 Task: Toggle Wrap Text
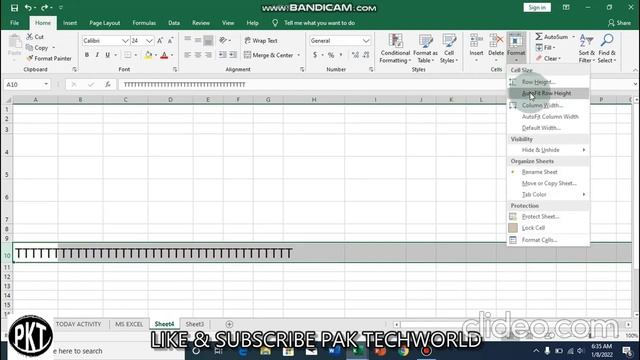261,40
